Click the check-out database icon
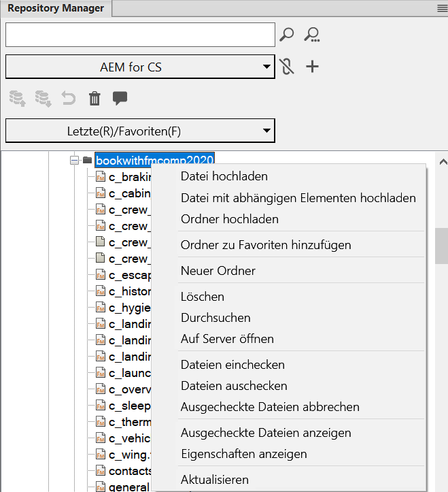448x492 pixels. click(x=43, y=99)
